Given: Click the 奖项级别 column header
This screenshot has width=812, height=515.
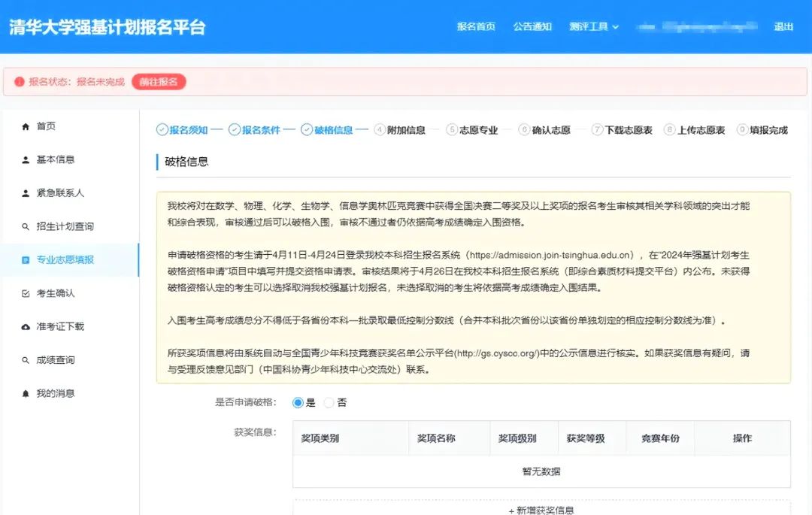Looking at the screenshot, I should 517,438.
